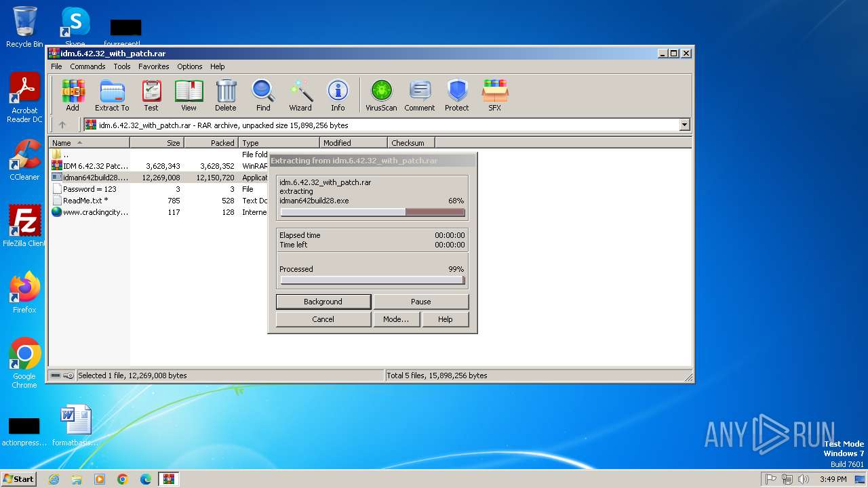Image resolution: width=868 pixels, height=488 pixels.
Task: Sort by the Checksum column header
Action: pos(411,143)
